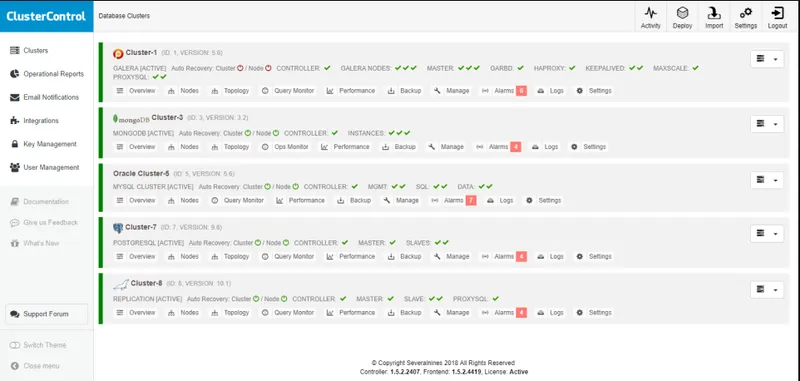Toggle Node auto recovery for Cluster-1

(268, 68)
